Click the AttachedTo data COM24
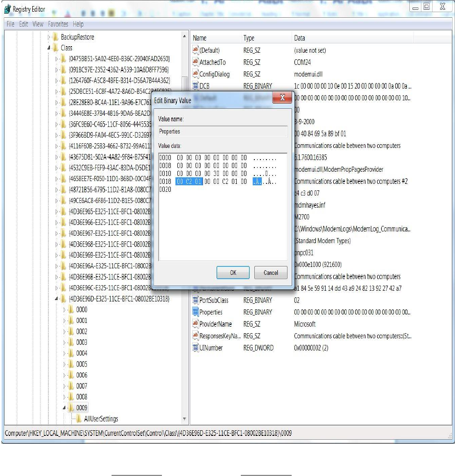This screenshot has height=476, width=455. click(302, 62)
